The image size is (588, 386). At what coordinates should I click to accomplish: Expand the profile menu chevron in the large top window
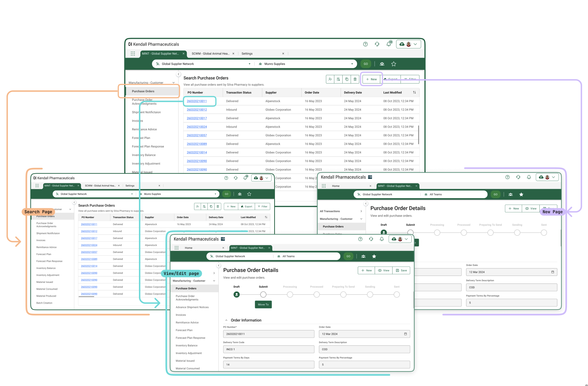point(415,44)
